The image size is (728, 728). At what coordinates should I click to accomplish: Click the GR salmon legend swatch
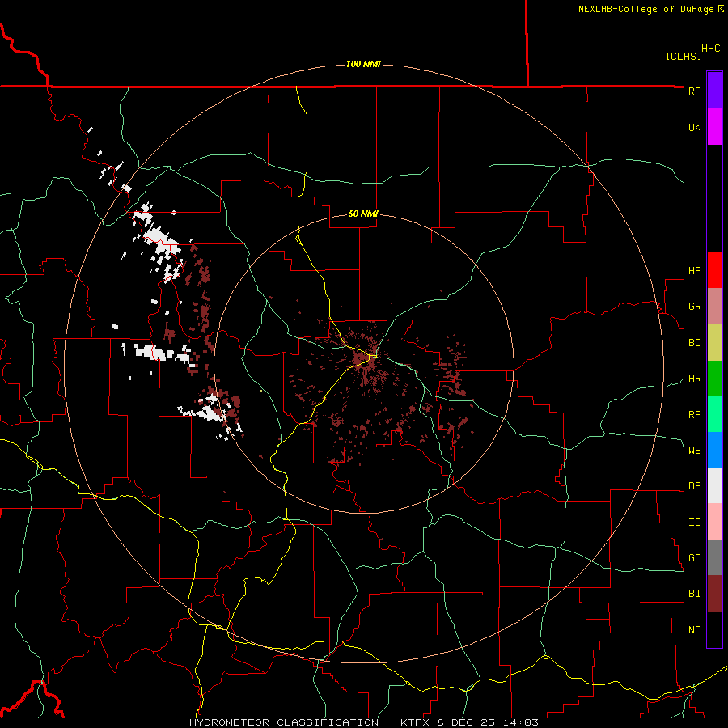[x=714, y=307]
